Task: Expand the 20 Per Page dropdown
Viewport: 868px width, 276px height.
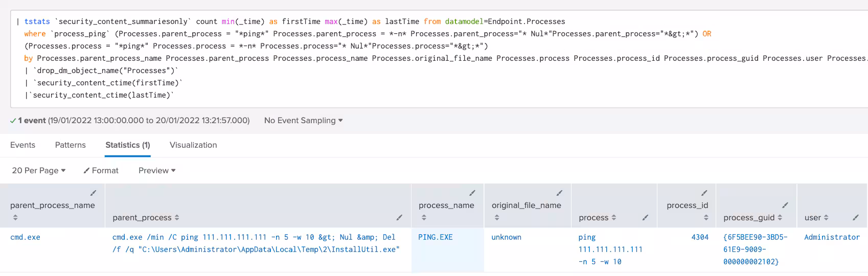Action: [39, 171]
